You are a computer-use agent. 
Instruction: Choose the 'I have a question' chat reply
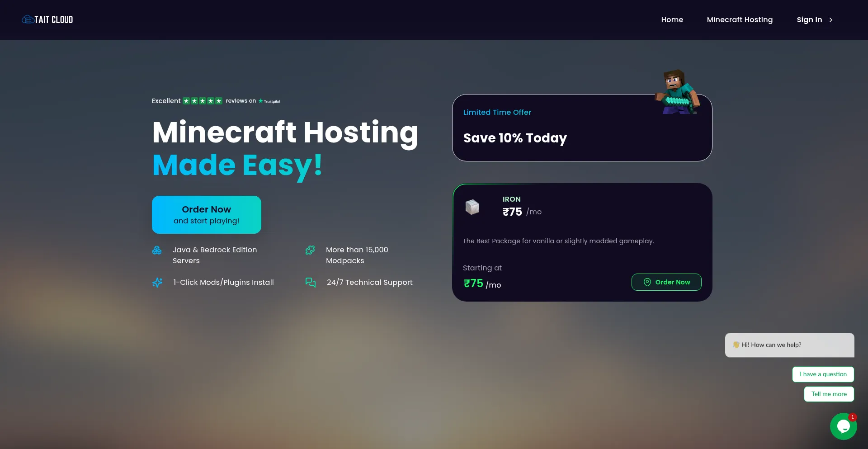click(823, 374)
